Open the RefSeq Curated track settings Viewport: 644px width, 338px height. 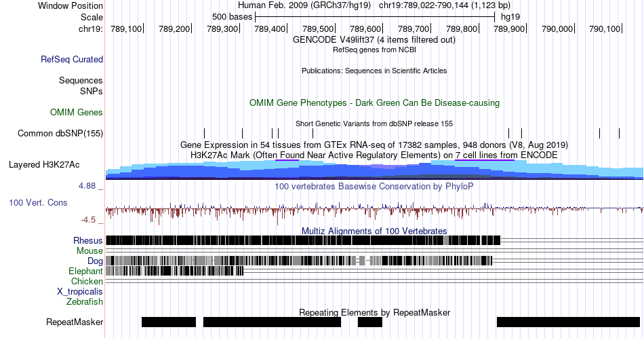pyautogui.click(x=72, y=59)
